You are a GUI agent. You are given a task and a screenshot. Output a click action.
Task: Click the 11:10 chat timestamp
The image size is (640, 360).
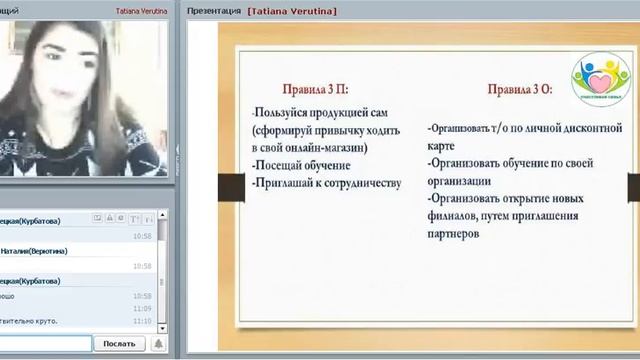[142, 321]
